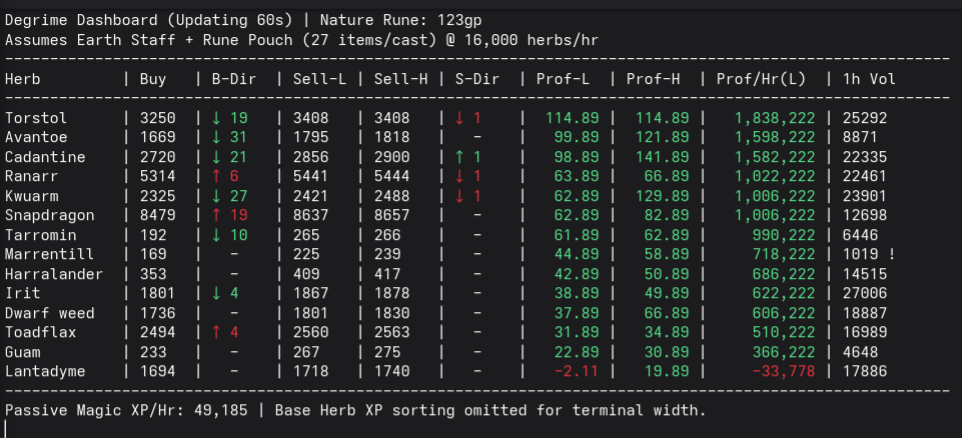962x438 pixels.
Task: Click Passive Magic XP/Hr: 49,185
Action: click(126, 410)
